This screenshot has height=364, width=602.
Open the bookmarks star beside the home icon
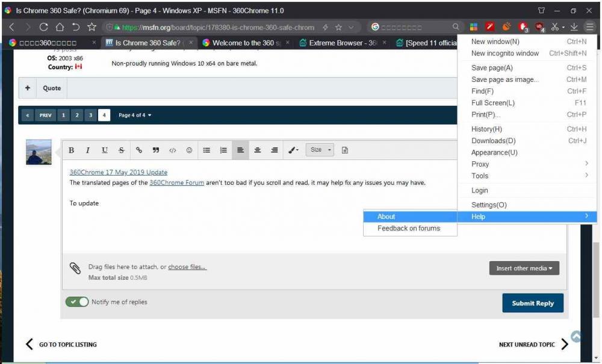click(x=92, y=27)
